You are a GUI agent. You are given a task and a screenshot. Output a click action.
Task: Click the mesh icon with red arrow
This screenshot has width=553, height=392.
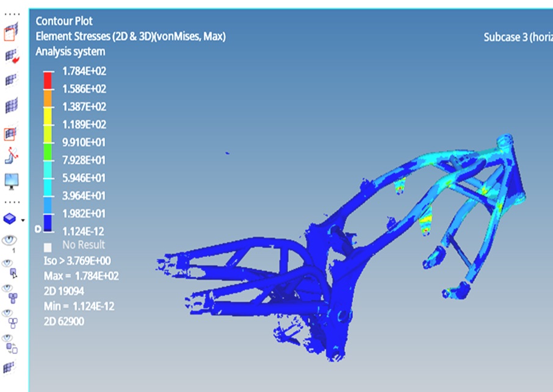[x=11, y=56]
